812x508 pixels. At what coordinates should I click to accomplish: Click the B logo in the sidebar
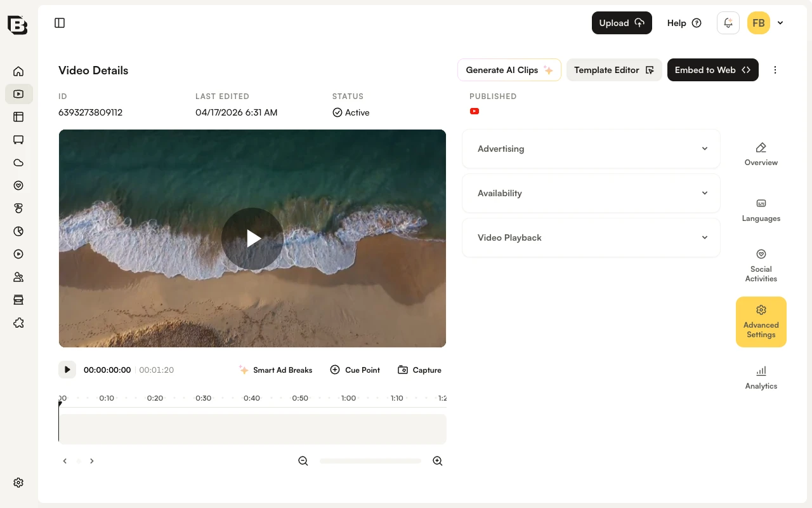coord(18,24)
